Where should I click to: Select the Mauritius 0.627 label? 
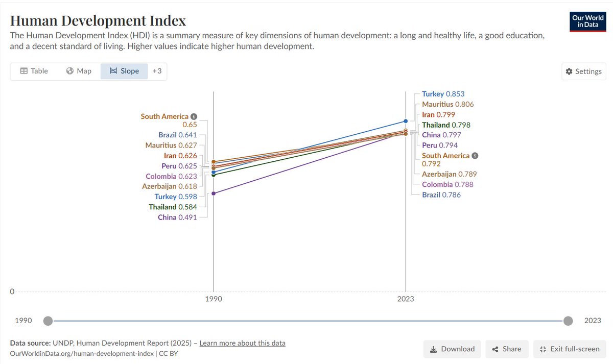tap(171, 145)
